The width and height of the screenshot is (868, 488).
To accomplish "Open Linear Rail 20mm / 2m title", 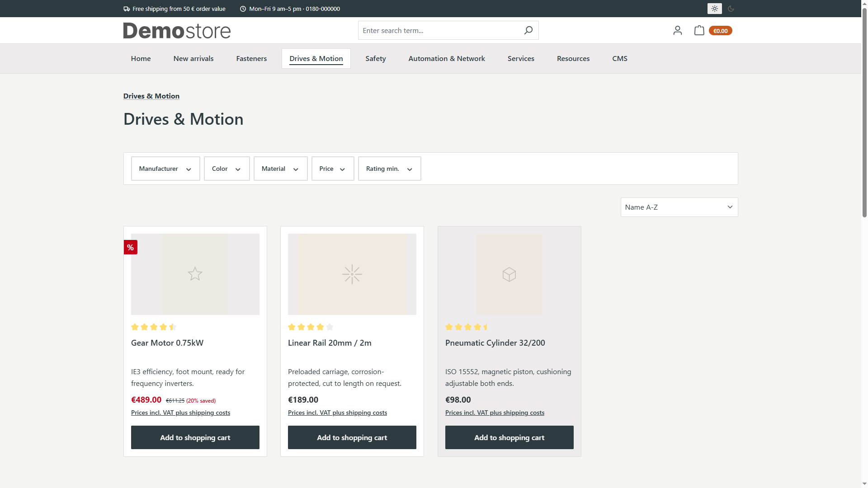I will click(x=330, y=343).
